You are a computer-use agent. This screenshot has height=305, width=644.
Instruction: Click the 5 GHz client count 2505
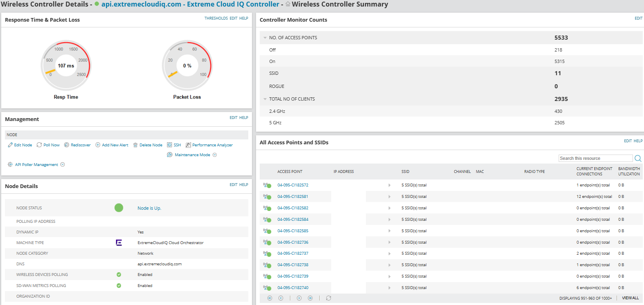point(559,123)
